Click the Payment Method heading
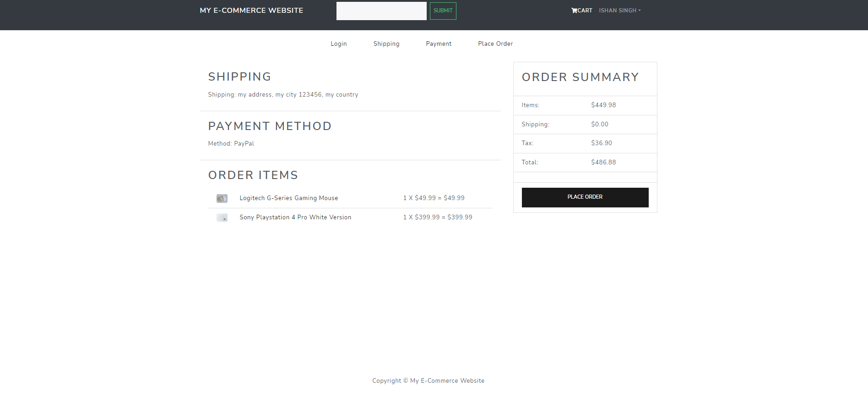This screenshot has height=402, width=868. pos(270,126)
